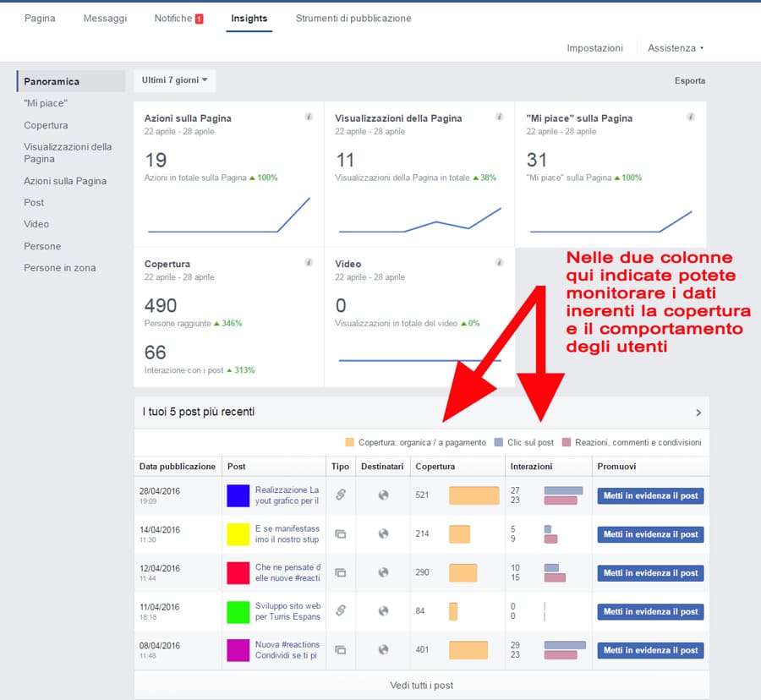The image size is (761, 700).
Task: Click info icon on Azioni sulla Pagina card
Action: (309, 118)
